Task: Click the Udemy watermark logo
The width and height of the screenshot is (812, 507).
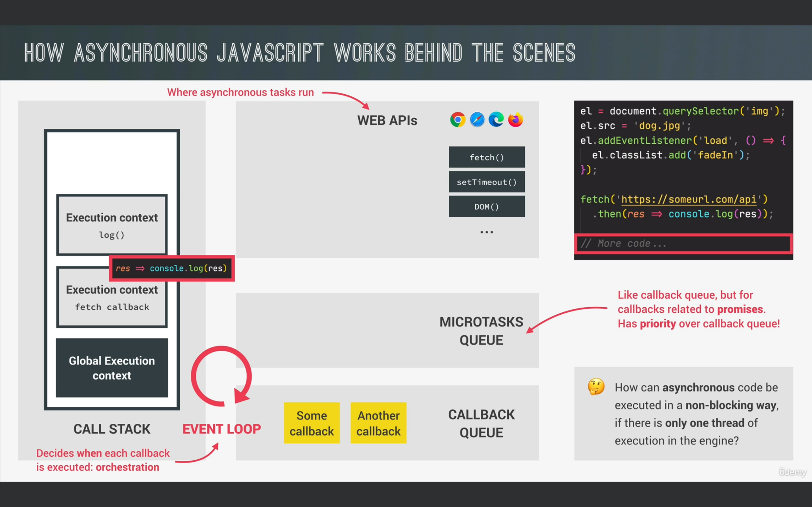Action: coord(792,472)
